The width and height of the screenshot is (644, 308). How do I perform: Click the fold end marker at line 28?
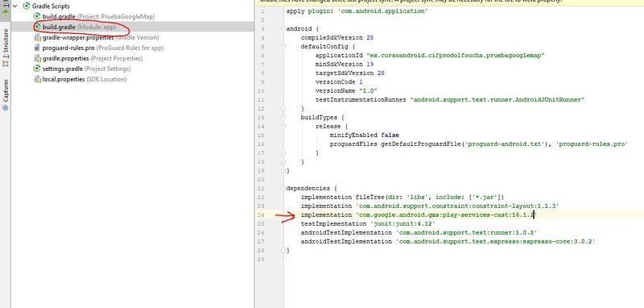[283, 250]
